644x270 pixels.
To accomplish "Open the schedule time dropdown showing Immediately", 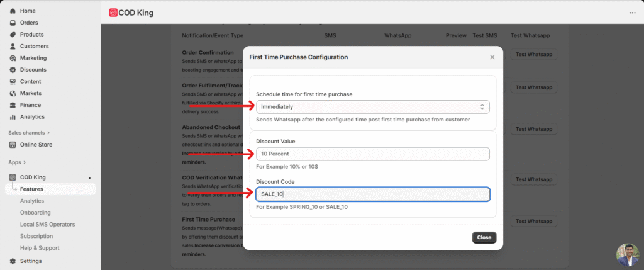I will (x=372, y=107).
